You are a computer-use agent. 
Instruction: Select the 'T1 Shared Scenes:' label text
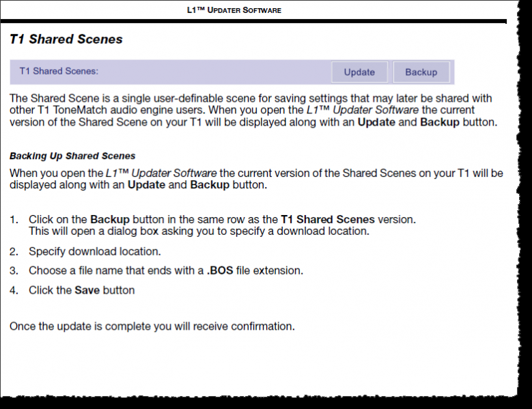pos(59,71)
